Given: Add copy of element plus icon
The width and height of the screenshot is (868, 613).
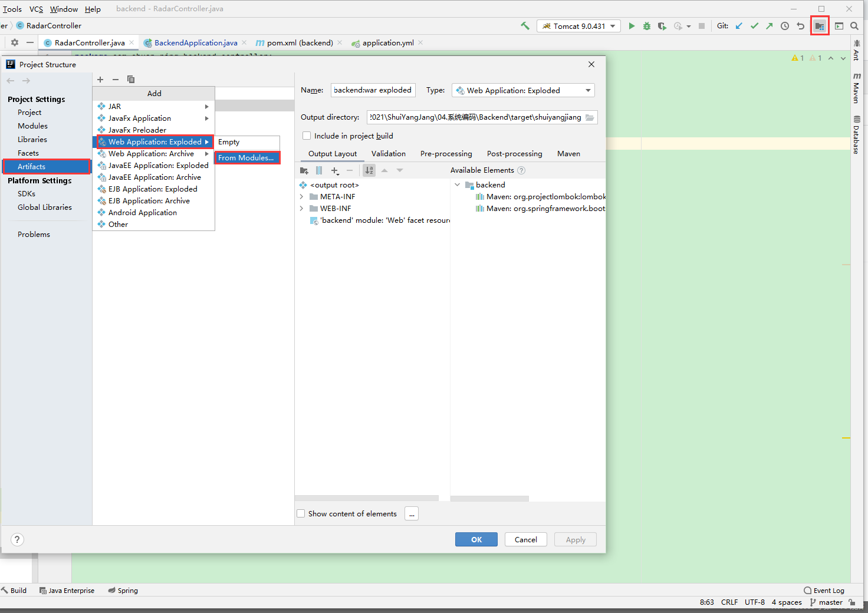Looking at the screenshot, I should (335, 170).
